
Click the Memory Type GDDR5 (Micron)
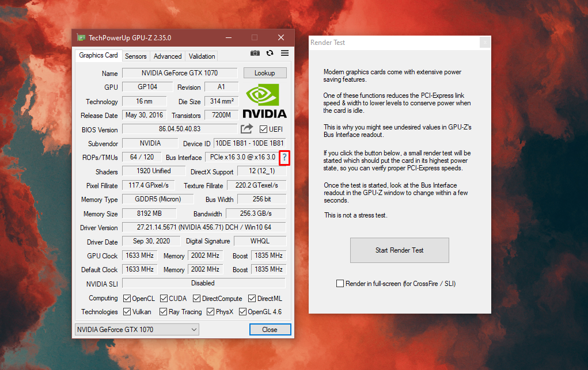[x=158, y=199]
